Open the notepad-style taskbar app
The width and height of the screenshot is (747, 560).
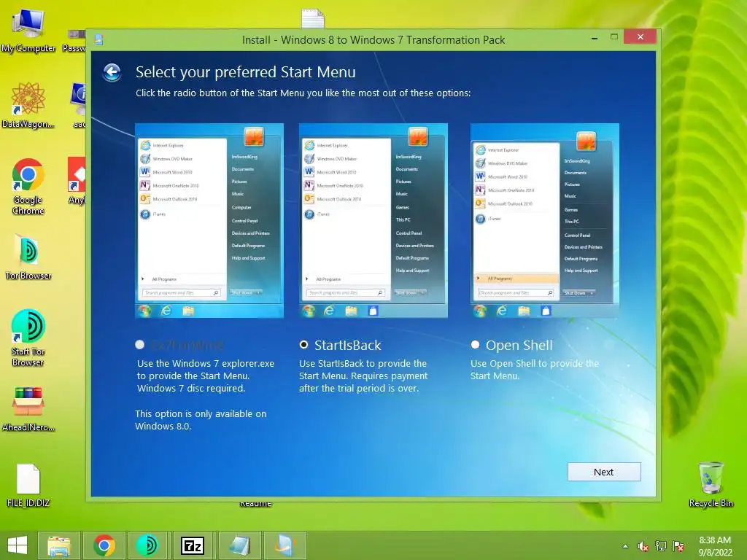coord(239,545)
